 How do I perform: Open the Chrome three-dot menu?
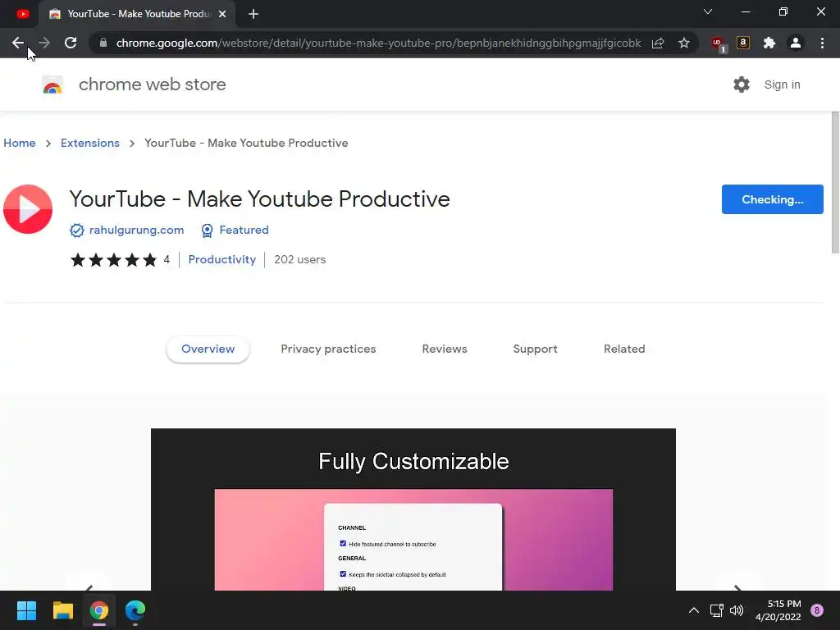(x=822, y=43)
